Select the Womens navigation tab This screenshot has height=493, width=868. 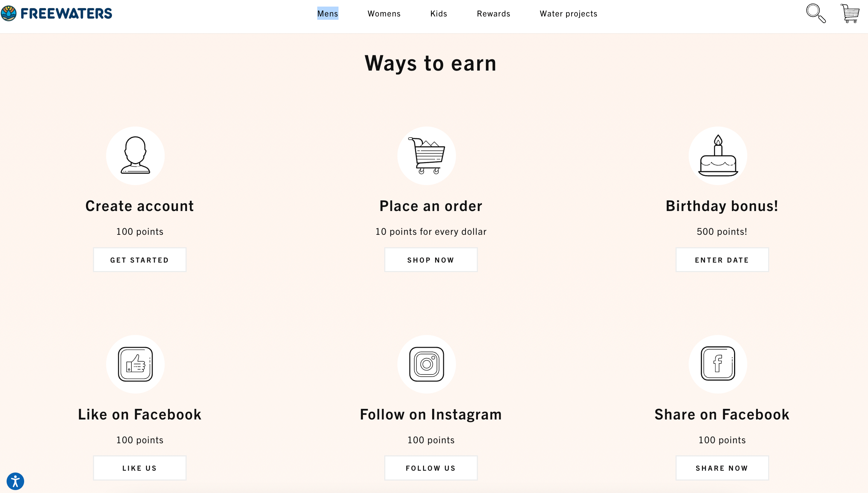click(384, 13)
